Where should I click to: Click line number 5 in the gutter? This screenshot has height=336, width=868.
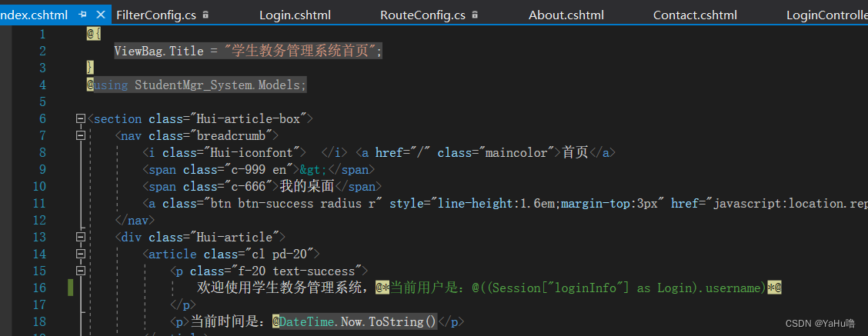42,101
